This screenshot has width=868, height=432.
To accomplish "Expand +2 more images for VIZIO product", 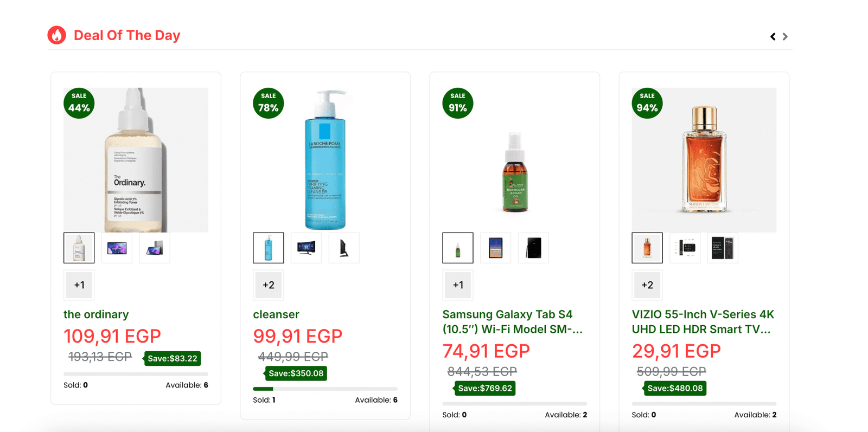I will tap(647, 285).
